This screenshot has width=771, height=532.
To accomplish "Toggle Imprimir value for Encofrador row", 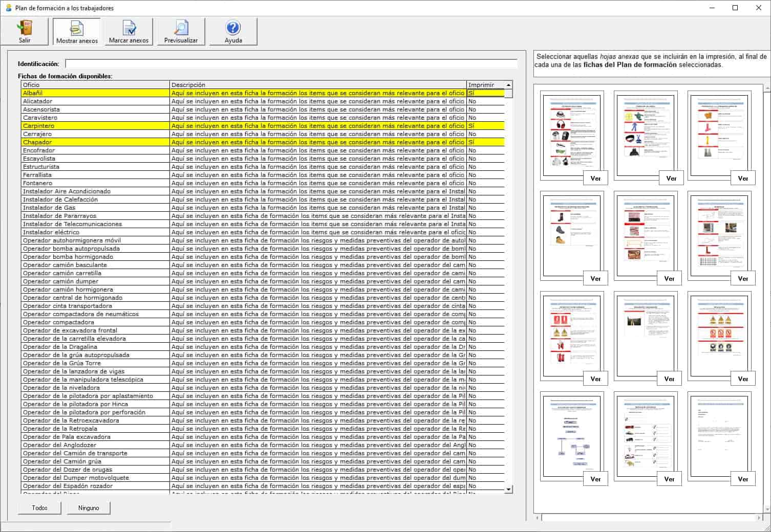I will 485,150.
